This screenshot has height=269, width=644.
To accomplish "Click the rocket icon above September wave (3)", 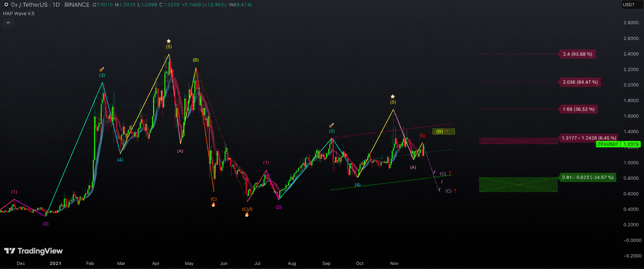I will (331, 125).
